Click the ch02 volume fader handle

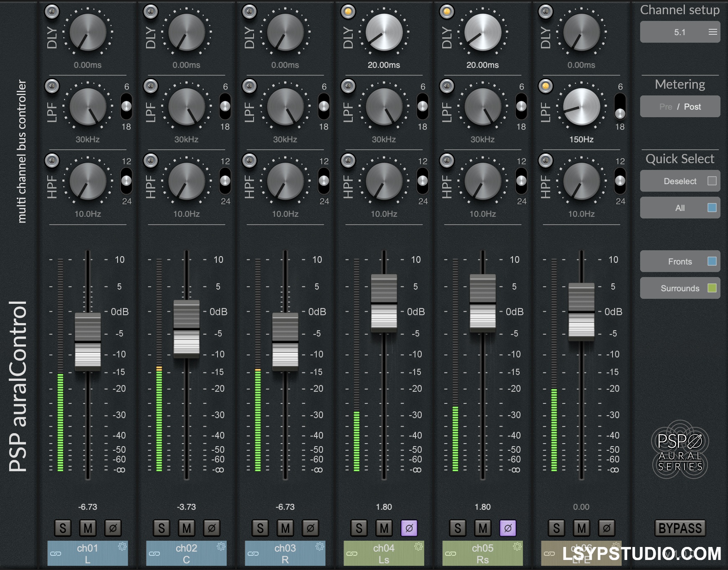tap(187, 329)
